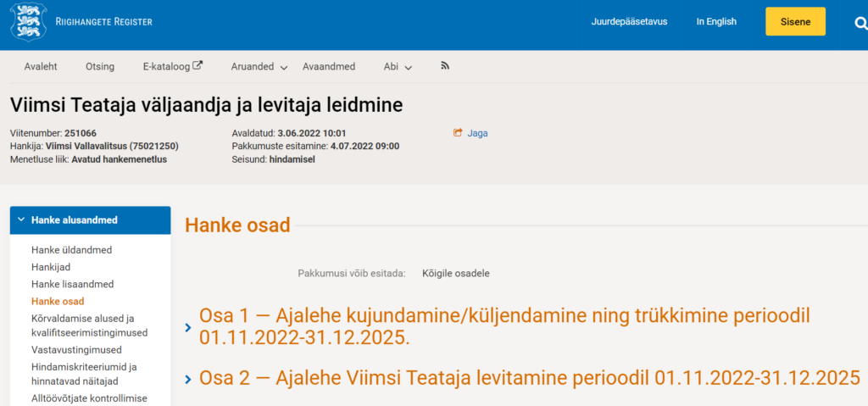Open the RSS feed icon
The image size is (868, 406).
click(x=445, y=66)
